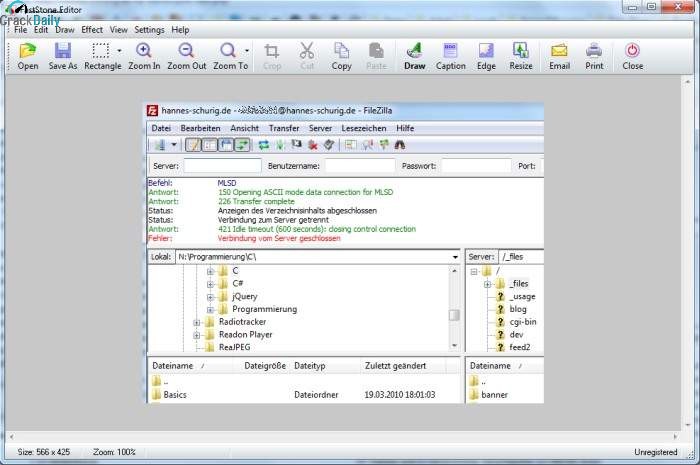This screenshot has height=465, width=700.
Task: Click the Zoom To tool
Action: (228, 56)
